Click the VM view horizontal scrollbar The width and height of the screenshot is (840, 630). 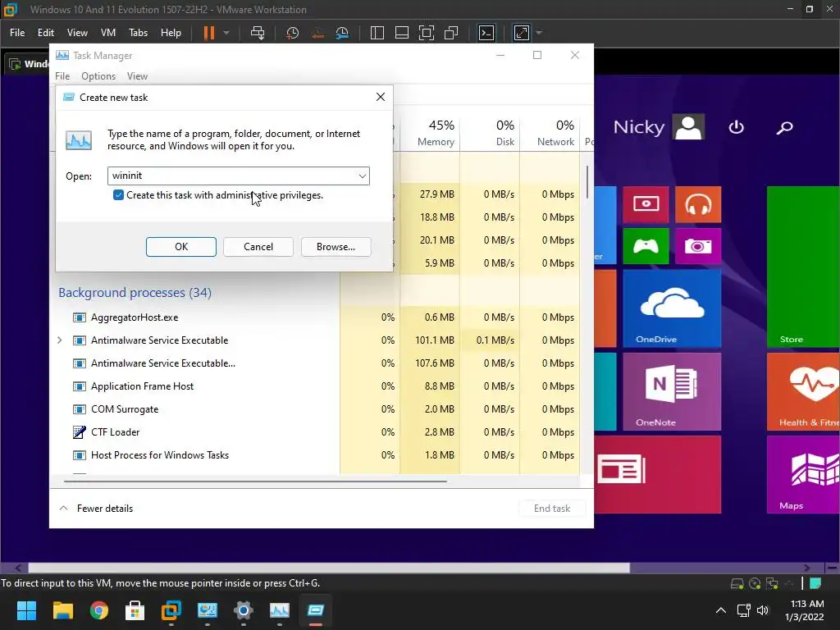(329, 568)
